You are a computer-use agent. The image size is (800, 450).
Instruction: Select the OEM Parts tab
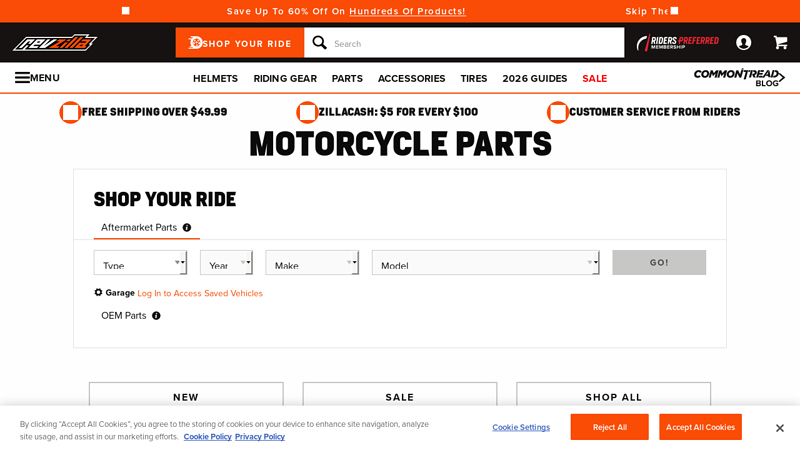131,316
